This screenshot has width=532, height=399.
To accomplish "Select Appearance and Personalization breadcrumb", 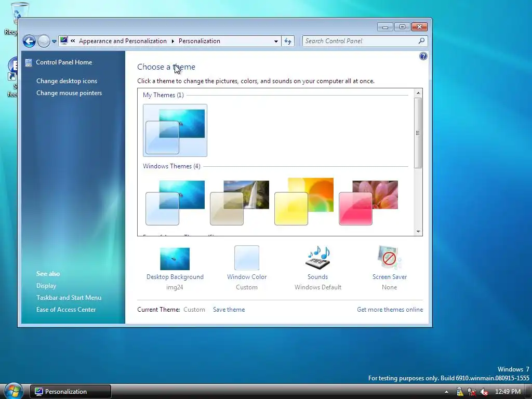I will 123,41.
